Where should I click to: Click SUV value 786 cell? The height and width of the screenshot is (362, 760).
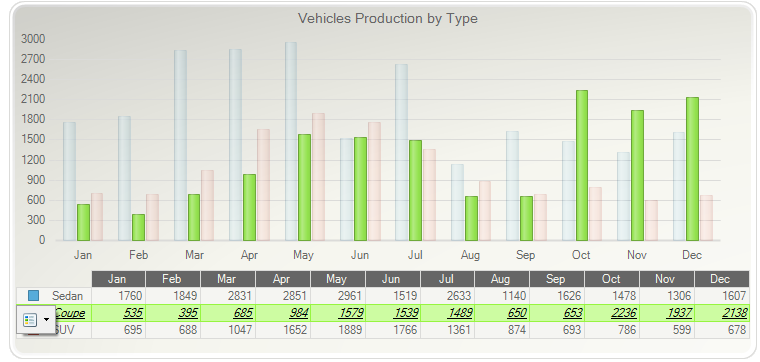[612, 330]
